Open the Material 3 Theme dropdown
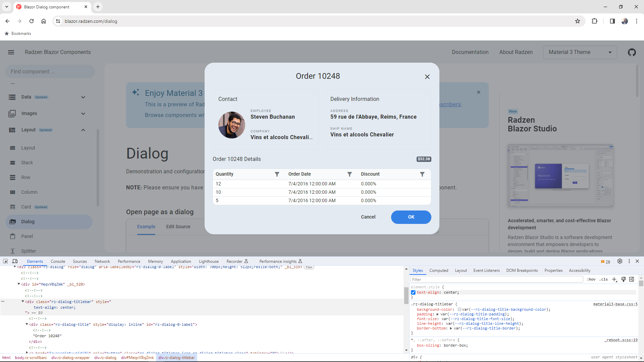 (x=580, y=52)
